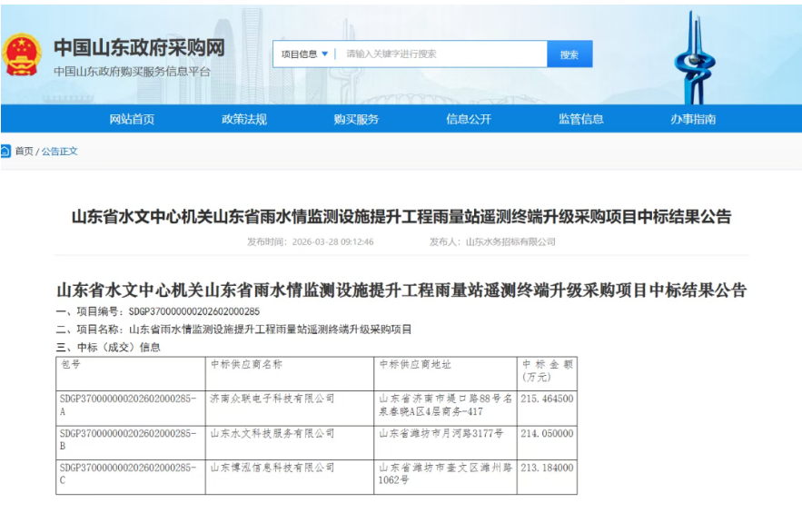
Task: Select 购买服务 in the navigation bar
Action: pyautogui.click(x=356, y=119)
